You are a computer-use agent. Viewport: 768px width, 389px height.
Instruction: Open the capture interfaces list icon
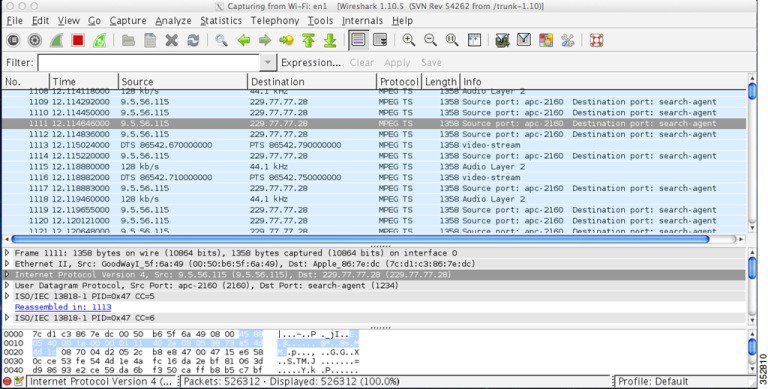13,40
